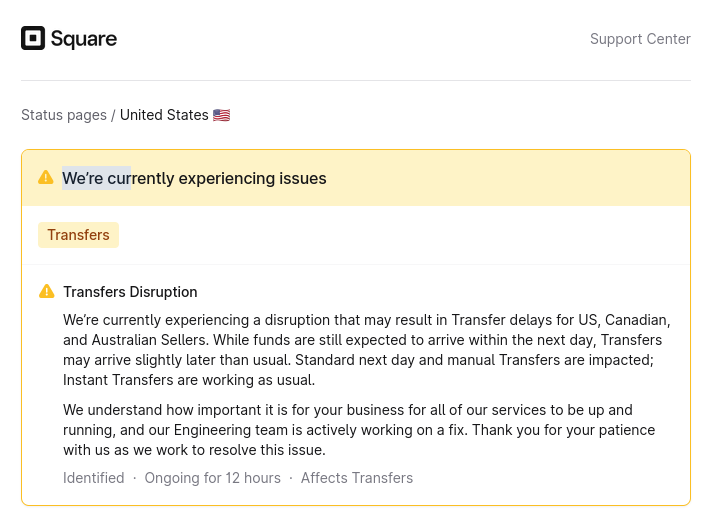Click the warning icon in yellow banner

coord(46,178)
